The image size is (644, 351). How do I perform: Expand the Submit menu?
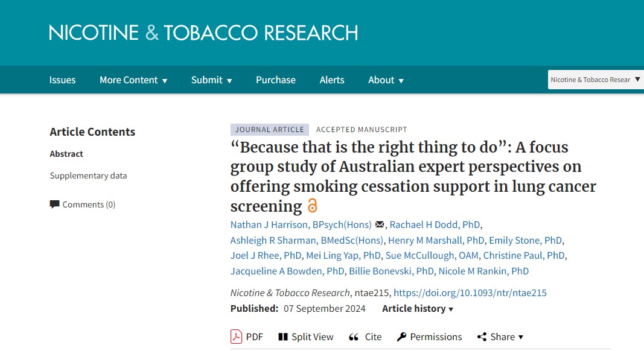tap(211, 80)
